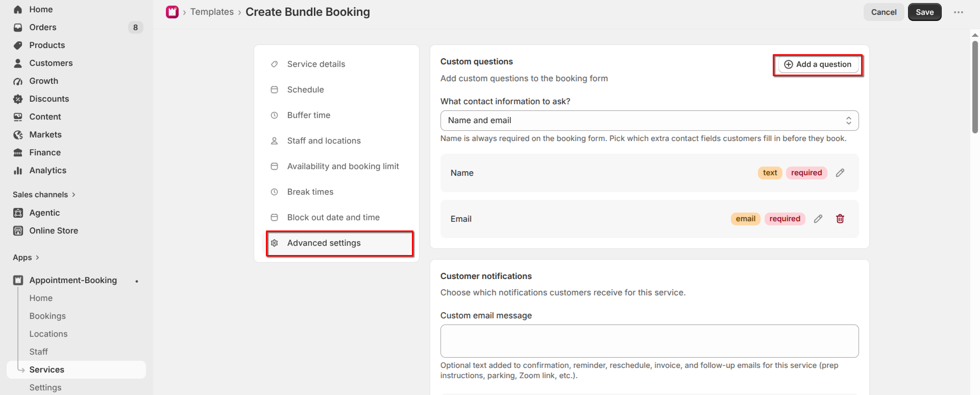Click the Appointment-Booking app logo in breadcrumb
Screen dimensions: 980x395
pyautogui.click(x=172, y=12)
